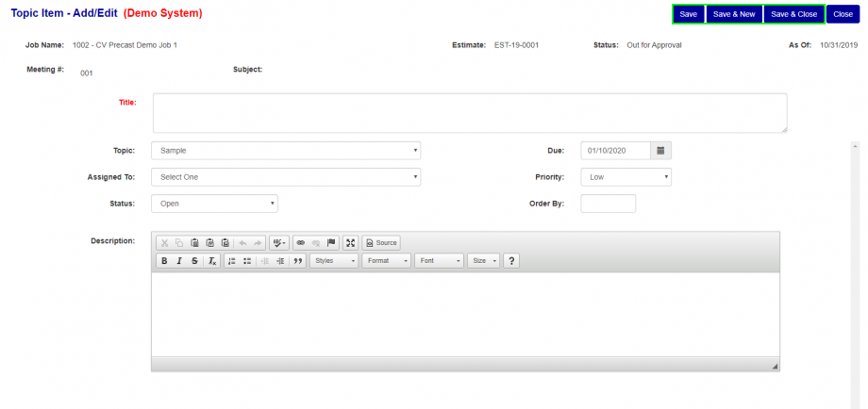Click the Paste from Word icon
Image resolution: width=868 pixels, height=409 pixels.
[225, 242]
